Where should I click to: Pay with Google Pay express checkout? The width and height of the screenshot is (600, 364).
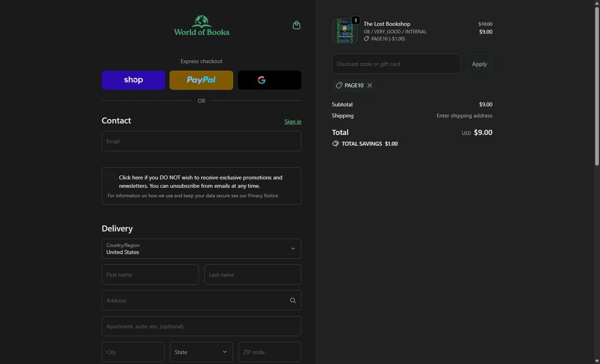270,80
